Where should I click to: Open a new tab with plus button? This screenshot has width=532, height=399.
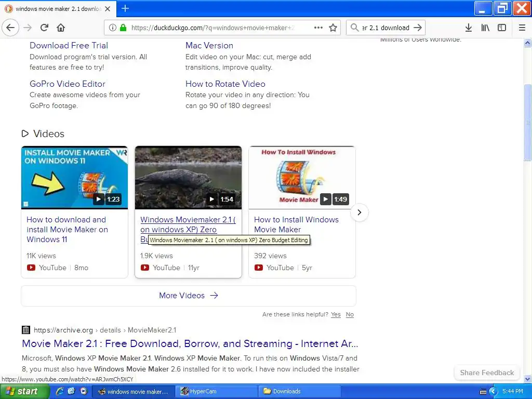click(x=125, y=8)
